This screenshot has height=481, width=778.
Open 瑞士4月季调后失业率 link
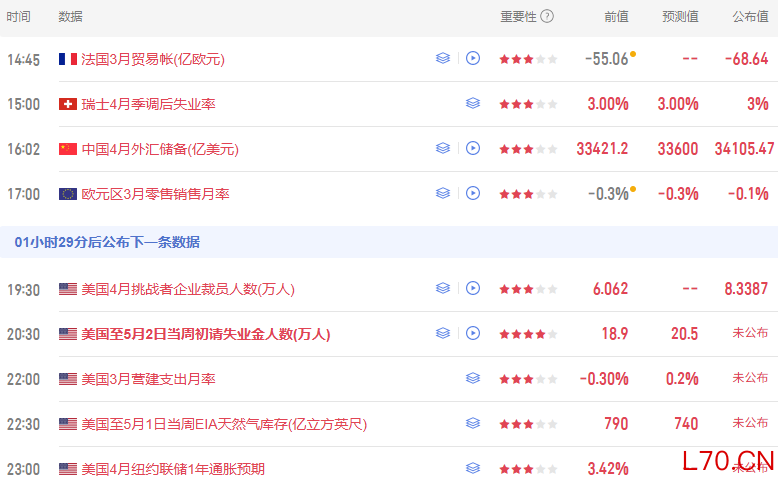pyautogui.click(x=148, y=104)
